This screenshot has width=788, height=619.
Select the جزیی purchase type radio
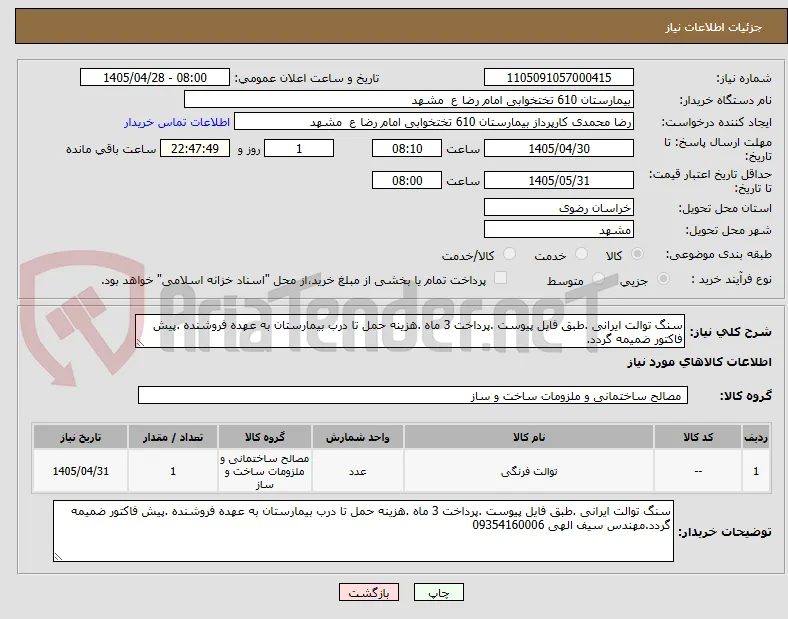tap(663, 279)
